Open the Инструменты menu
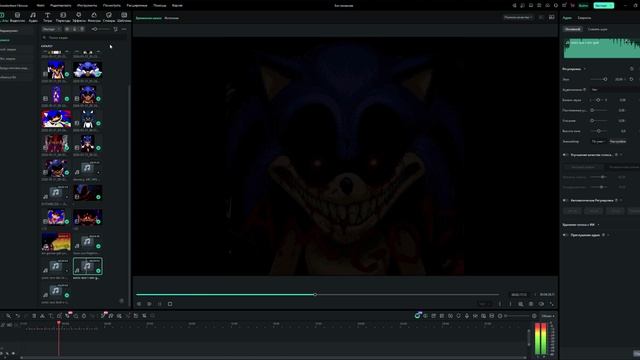This screenshot has height=360, width=640. point(87,5)
